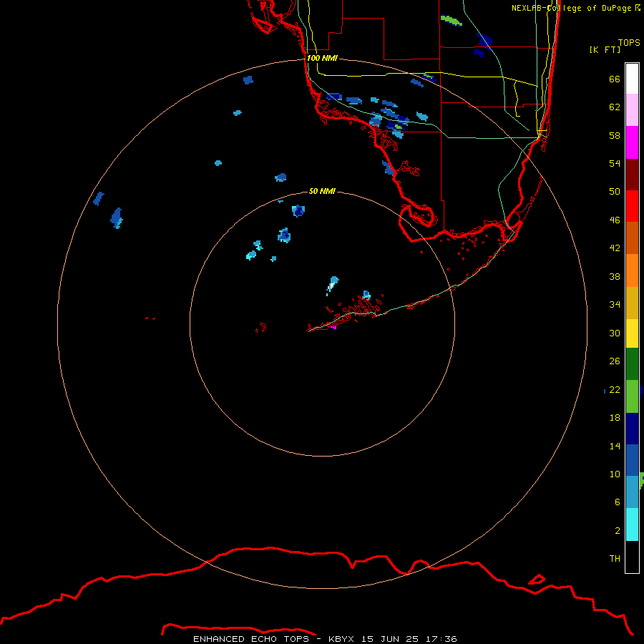Click the 14 value on the legend scale
This screenshot has width=644, height=644.
615,446
